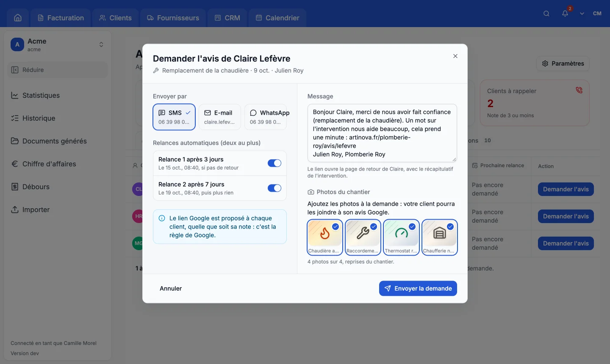Open the Fournisseurs tab

tap(173, 18)
